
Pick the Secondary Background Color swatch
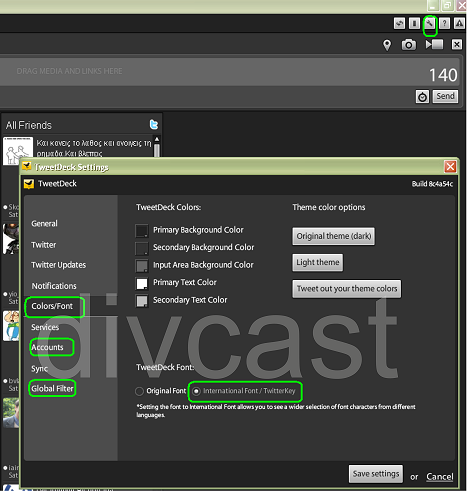142,248
